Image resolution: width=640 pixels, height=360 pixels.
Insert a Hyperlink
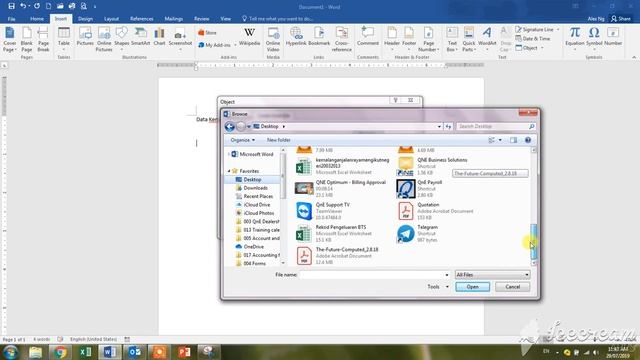tap(296, 37)
